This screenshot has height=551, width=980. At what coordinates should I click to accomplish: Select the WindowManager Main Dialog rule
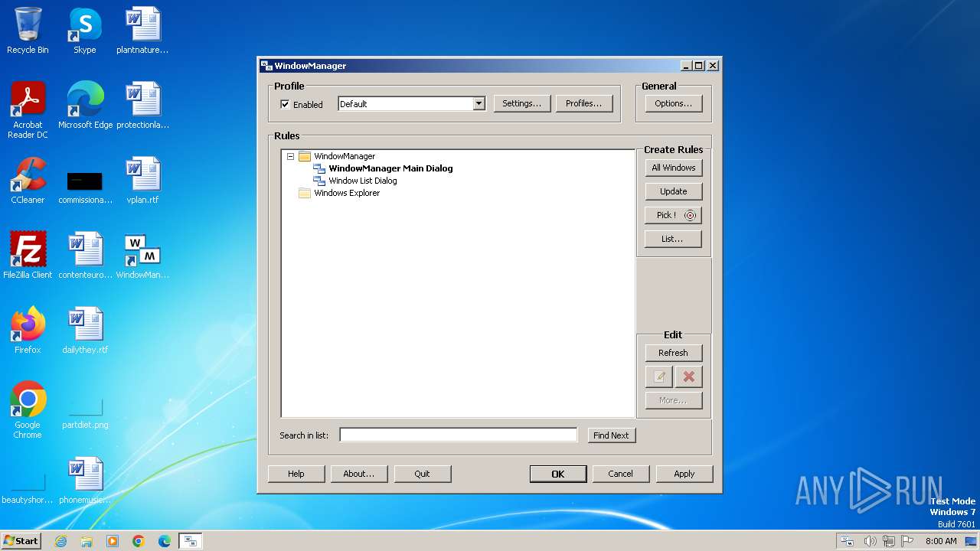(x=390, y=168)
